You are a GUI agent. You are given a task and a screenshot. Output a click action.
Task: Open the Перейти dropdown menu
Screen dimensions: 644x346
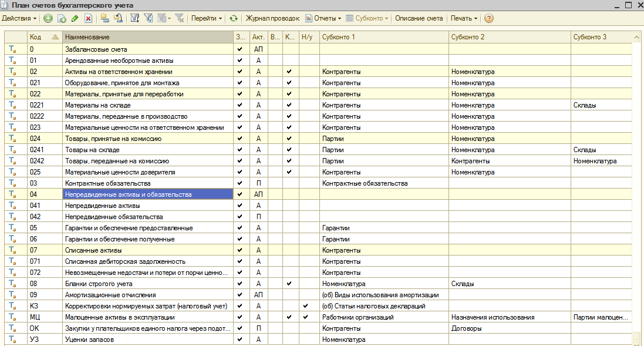pos(207,18)
